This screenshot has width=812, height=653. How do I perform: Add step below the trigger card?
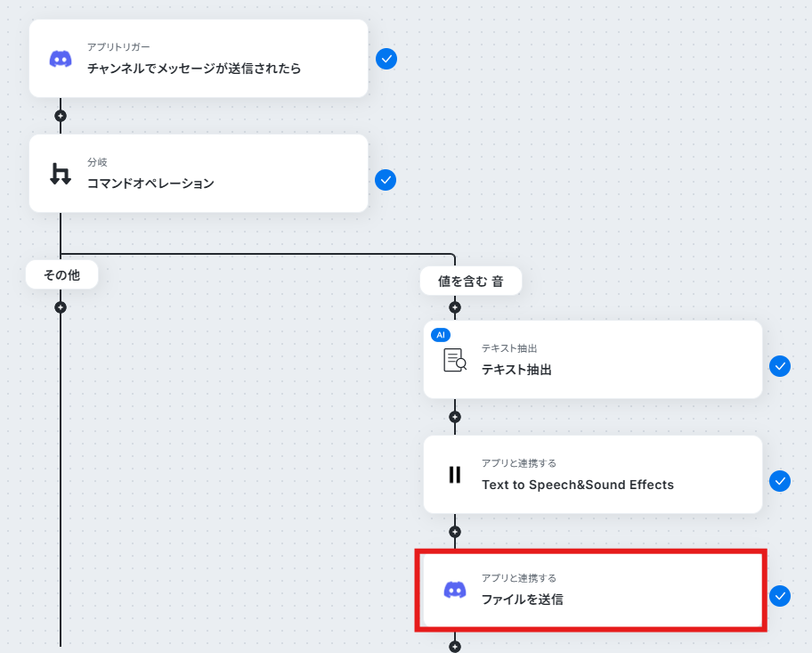coord(61,116)
